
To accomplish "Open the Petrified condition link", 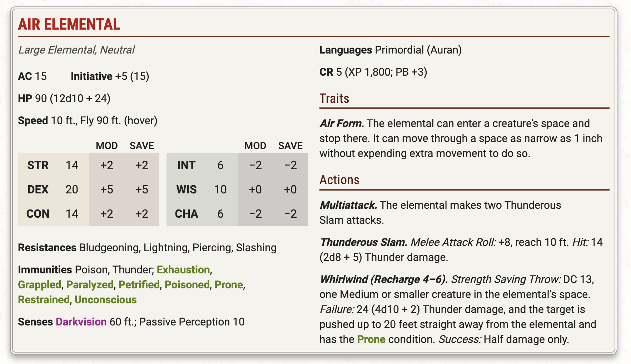I will click(x=139, y=284).
